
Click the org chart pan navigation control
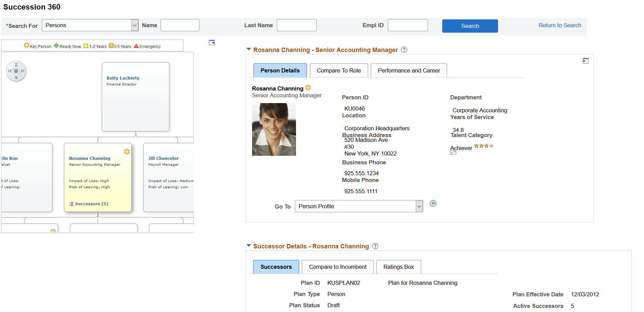coord(16,71)
